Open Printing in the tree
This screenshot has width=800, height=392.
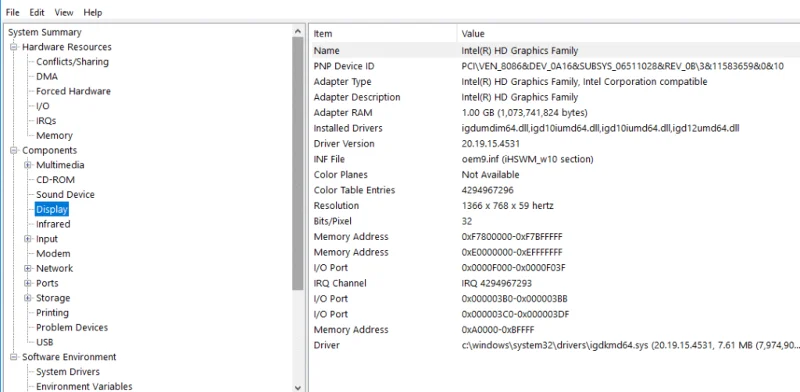(x=52, y=313)
